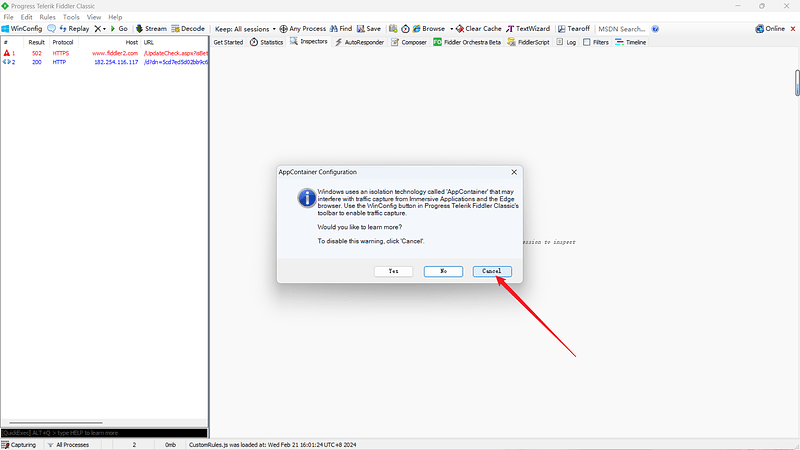
Task: Click Clear Cache in the toolbar
Action: tap(479, 29)
